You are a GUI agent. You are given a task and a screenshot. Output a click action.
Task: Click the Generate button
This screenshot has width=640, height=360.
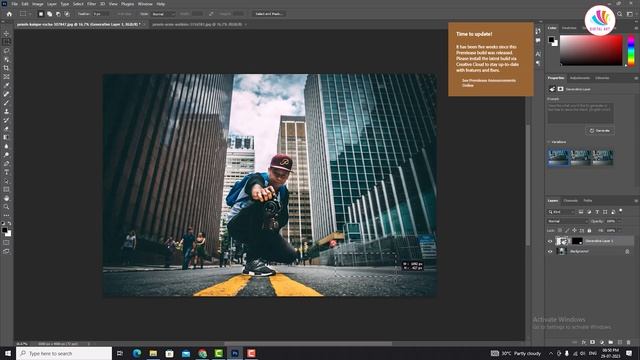tap(600, 131)
